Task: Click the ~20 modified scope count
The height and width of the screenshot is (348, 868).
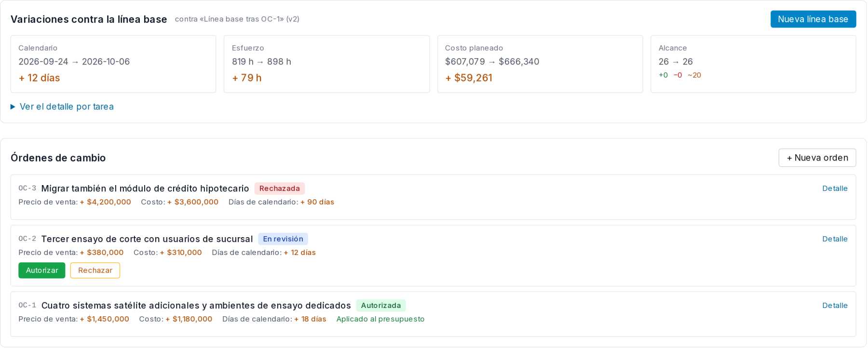Action: pyautogui.click(x=694, y=75)
